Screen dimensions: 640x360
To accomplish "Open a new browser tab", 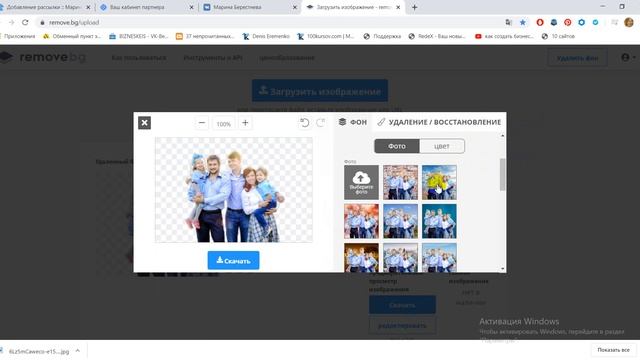I will [x=414, y=7].
